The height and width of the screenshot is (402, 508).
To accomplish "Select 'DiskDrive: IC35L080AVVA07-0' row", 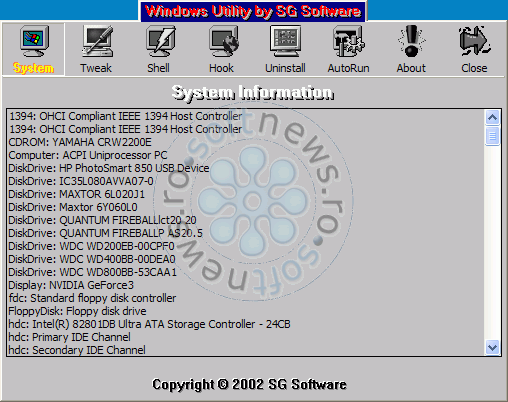I will 245,181.
